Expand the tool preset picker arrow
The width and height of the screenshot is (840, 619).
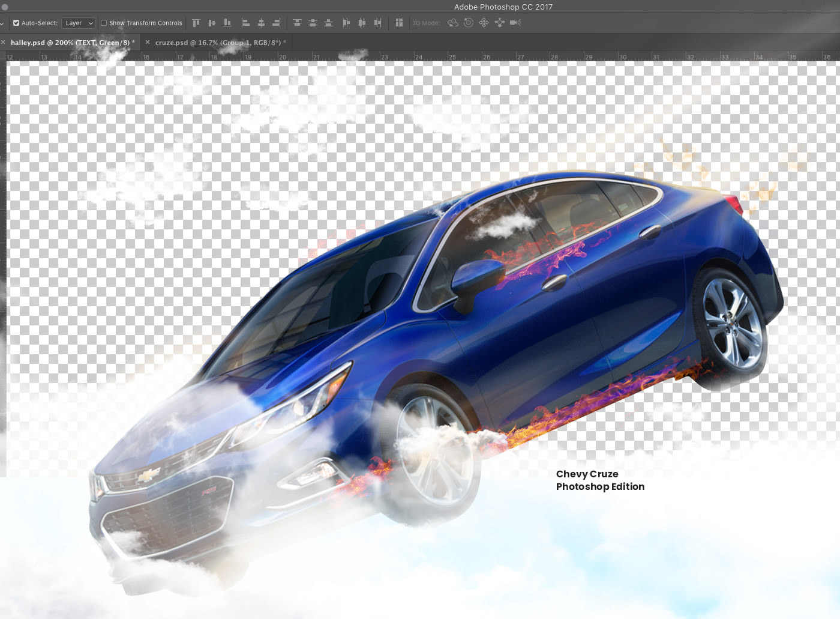(2, 23)
